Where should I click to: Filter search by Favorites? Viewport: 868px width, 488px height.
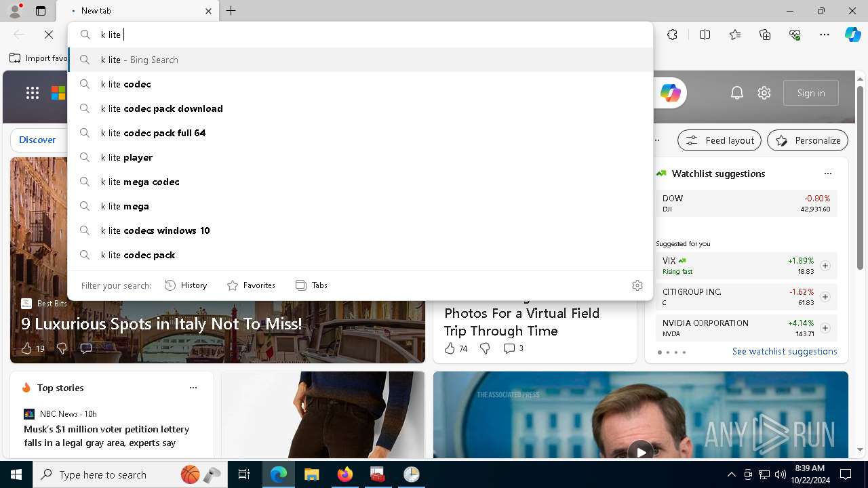click(x=252, y=285)
